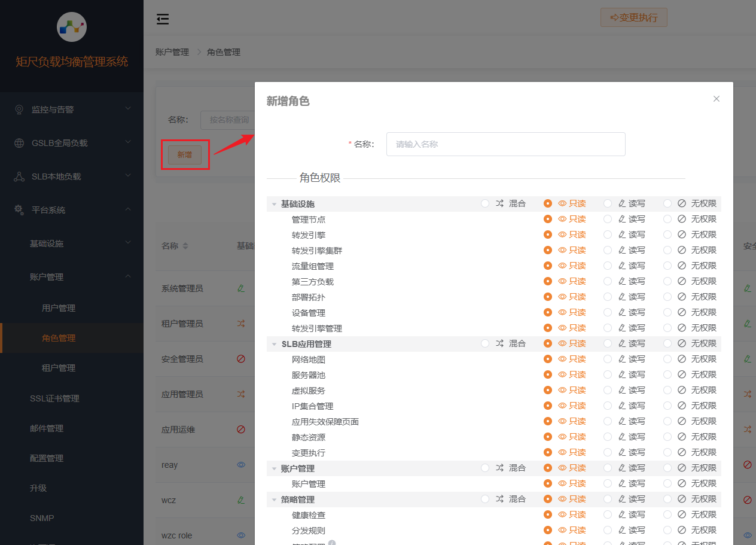
Task: Expand the 监控与告警 sidebar menu chevron
Action: click(x=128, y=109)
